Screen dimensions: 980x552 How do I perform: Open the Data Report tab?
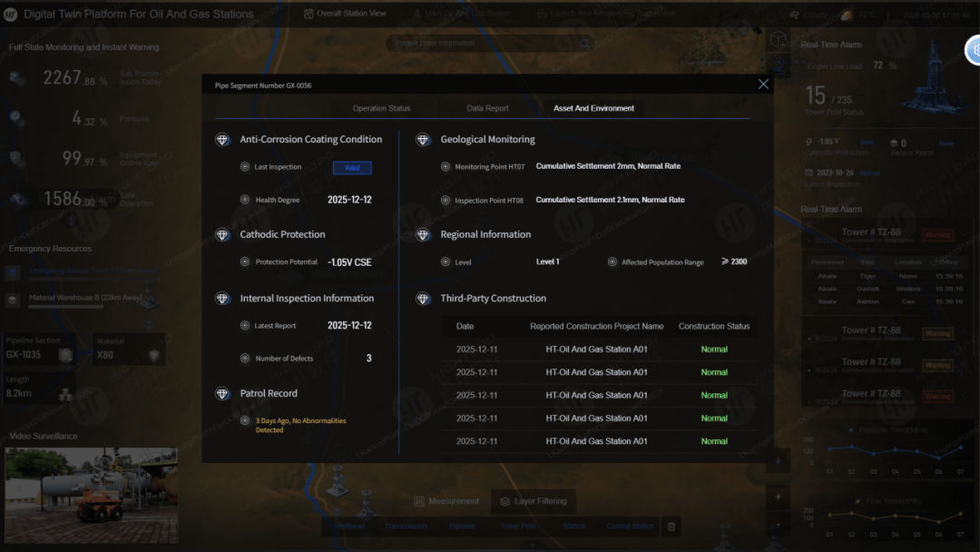click(487, 108)
